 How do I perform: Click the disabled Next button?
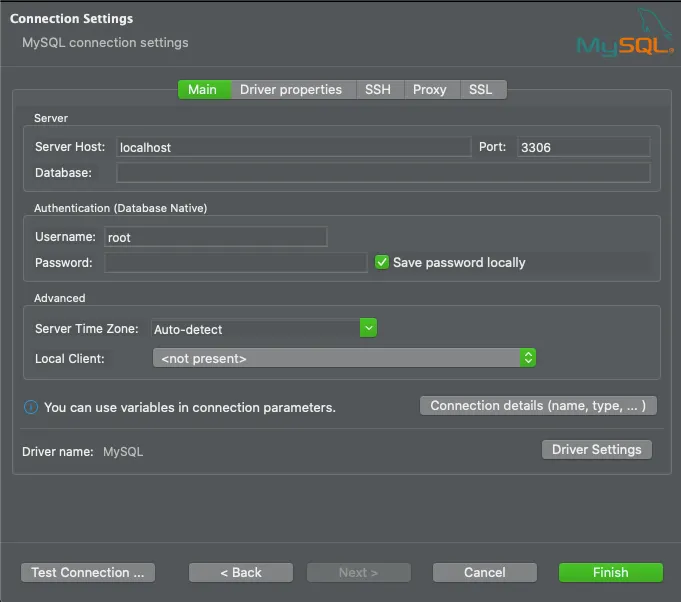coord(359,572)
